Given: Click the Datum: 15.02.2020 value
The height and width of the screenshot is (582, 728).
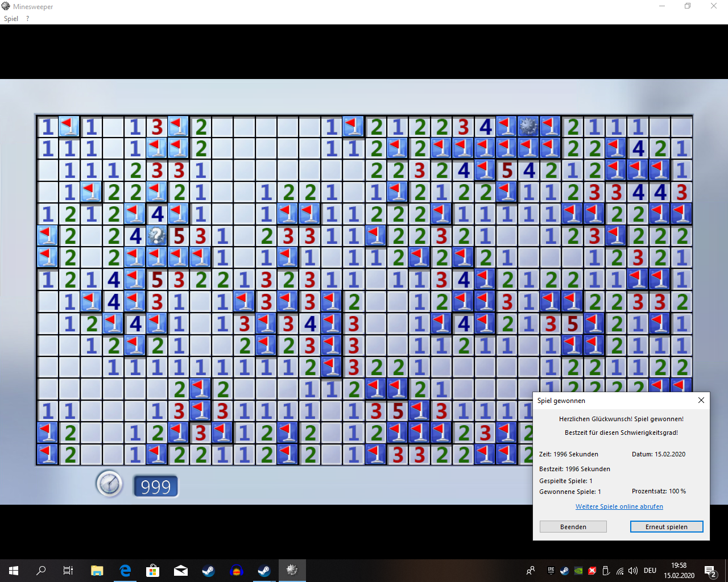Looking at the screenshot, I should pos(659,455).
